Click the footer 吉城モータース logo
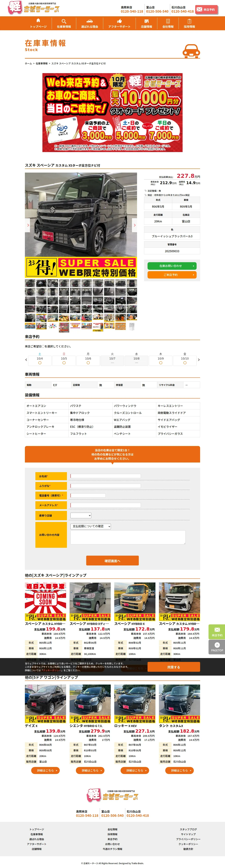Image resolution: width=225 pixels, height=868 pixels. pyautogui.click(x=112, y=796)
